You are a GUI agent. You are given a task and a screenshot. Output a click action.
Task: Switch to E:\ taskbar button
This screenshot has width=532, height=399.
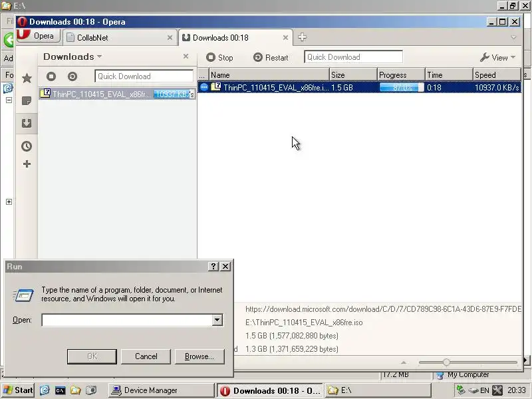tap(378, 390)
